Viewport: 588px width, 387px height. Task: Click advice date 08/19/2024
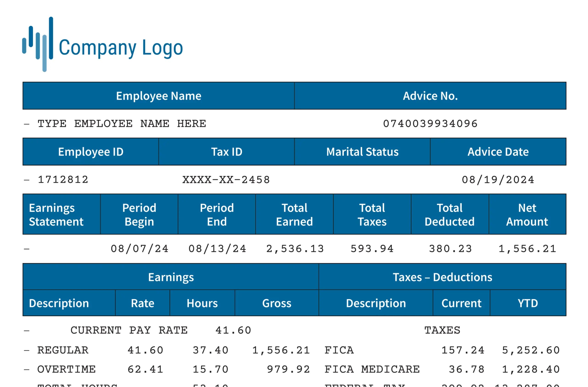click(x=498, y=180)
